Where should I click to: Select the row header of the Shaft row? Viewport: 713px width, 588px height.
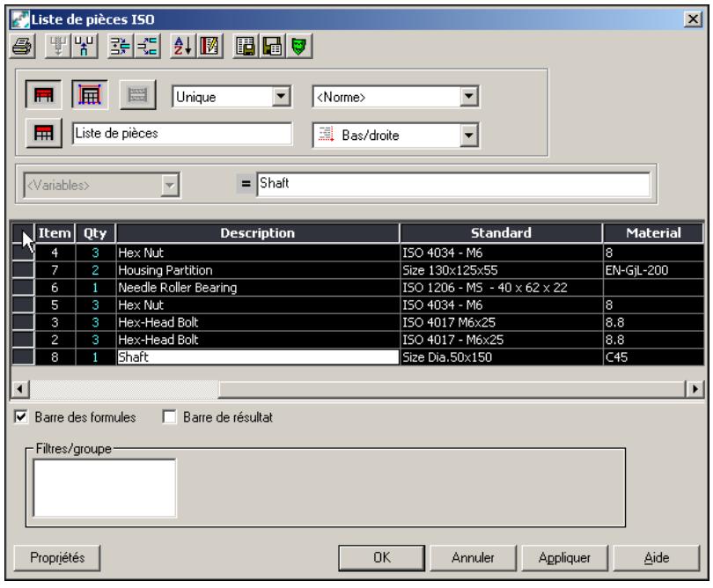[23, 357]
